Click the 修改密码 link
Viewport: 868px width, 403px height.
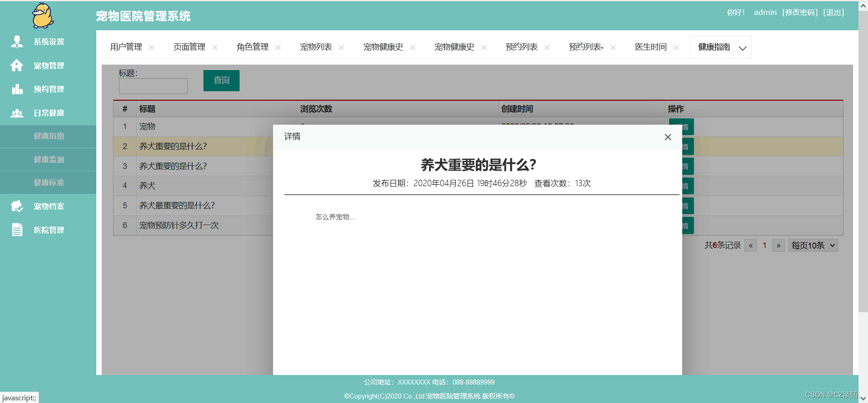[800, 13]
